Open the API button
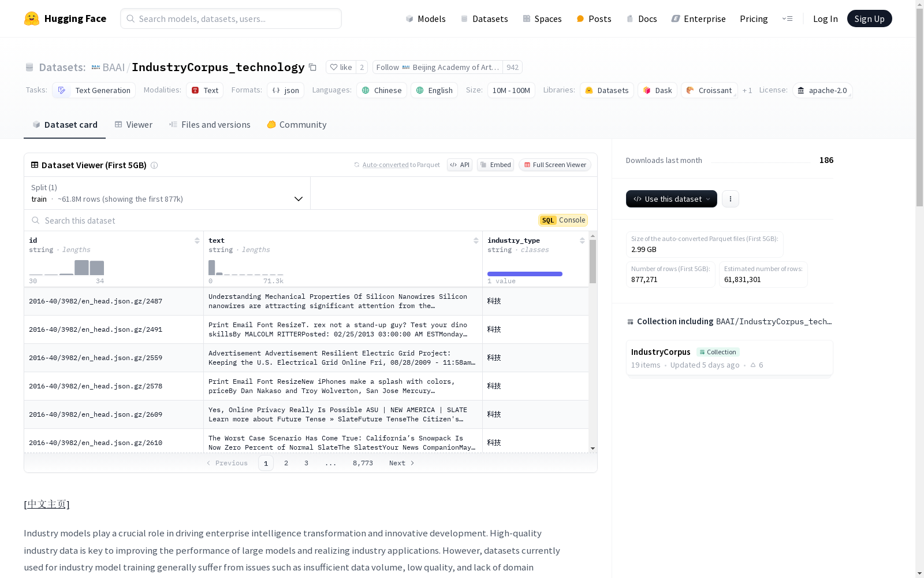924x578 pixels. tap(460, 165)
